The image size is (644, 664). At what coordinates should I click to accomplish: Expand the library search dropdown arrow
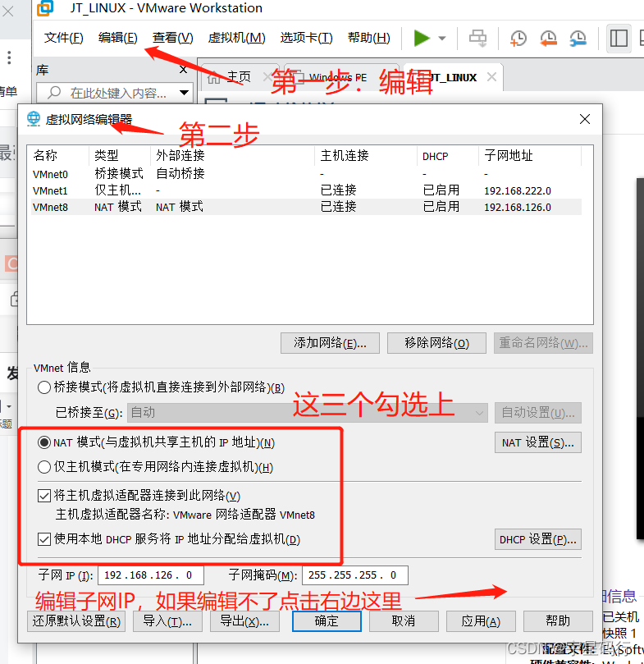pos(184,92)
